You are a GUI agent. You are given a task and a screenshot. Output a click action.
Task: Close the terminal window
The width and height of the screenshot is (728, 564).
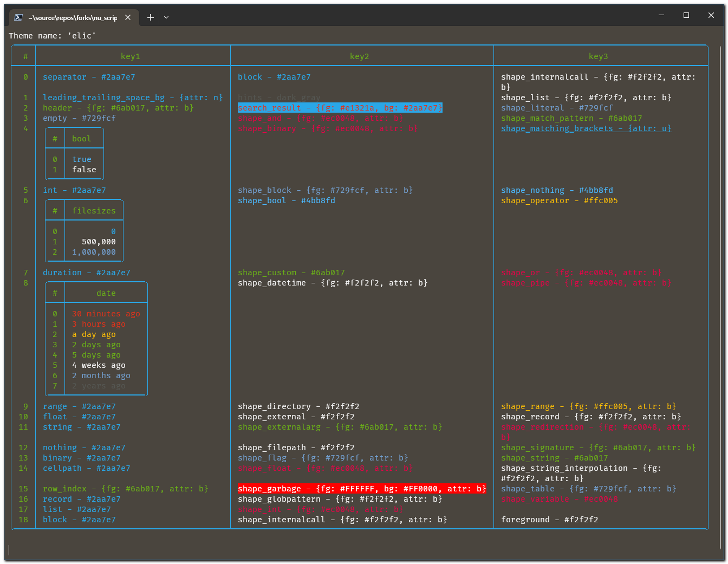(x=711, y=15)
